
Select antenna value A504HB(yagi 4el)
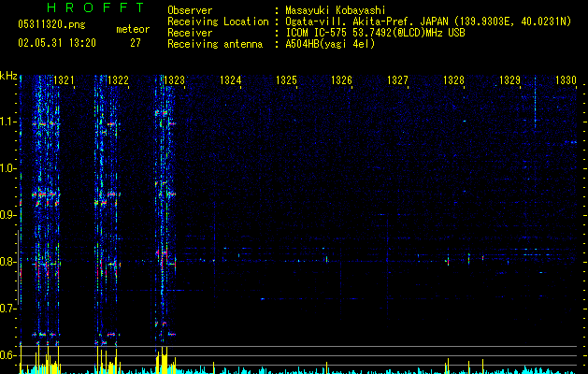coord(330,44)
